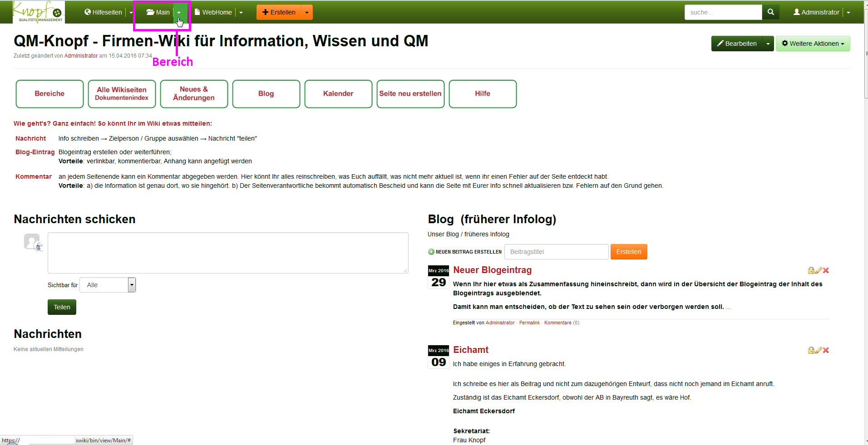Click the search magnifier icon
868x445 pixels.
770,12
